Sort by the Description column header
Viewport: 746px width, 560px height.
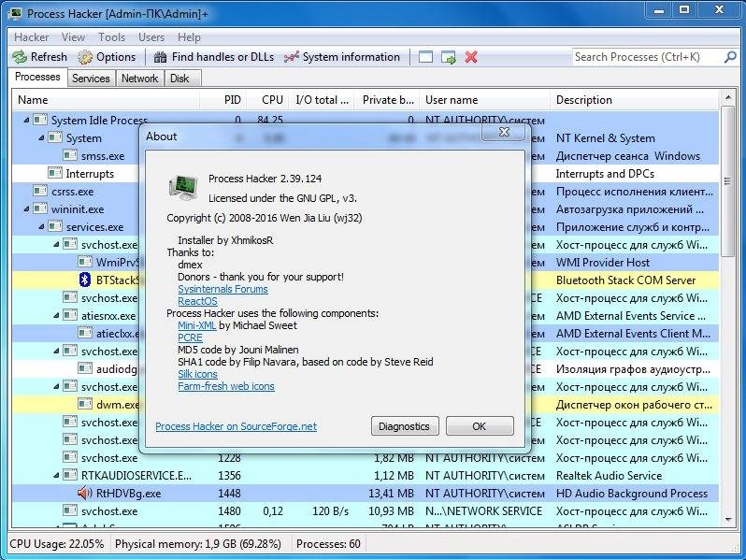pyautogui.click(x=635, y=100)
